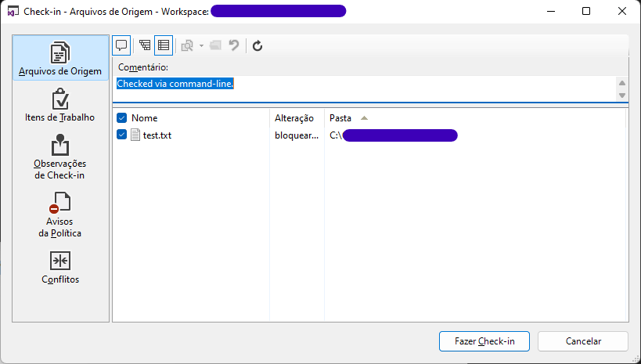Uncheck the test.txt checkbox
641x364 pixels.
(122, 135)
